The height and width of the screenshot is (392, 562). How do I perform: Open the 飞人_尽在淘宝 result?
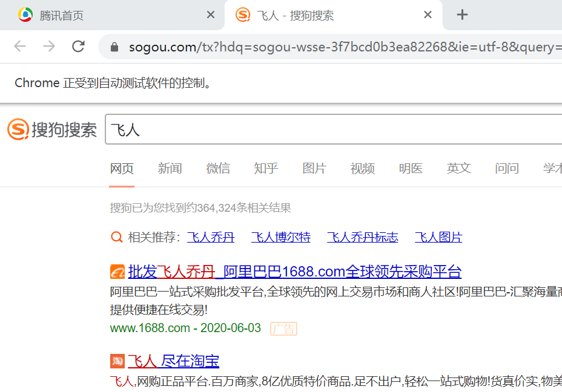[x=173, y=361]
